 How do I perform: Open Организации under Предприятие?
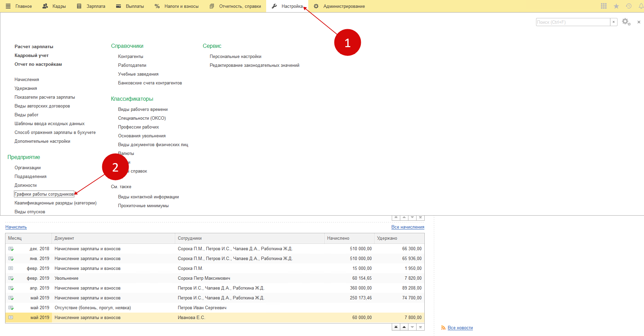click(x=27, y=167)
